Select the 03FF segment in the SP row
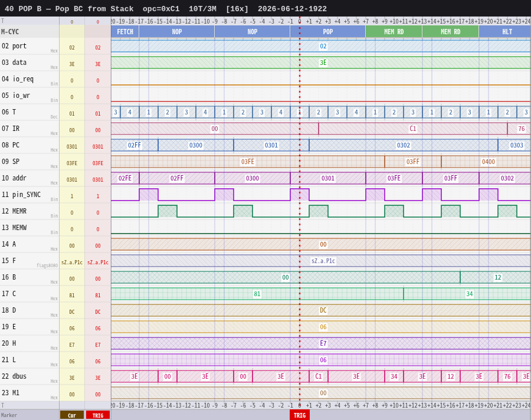This screenshot has width=531, height=420. [x=413, y=162]
